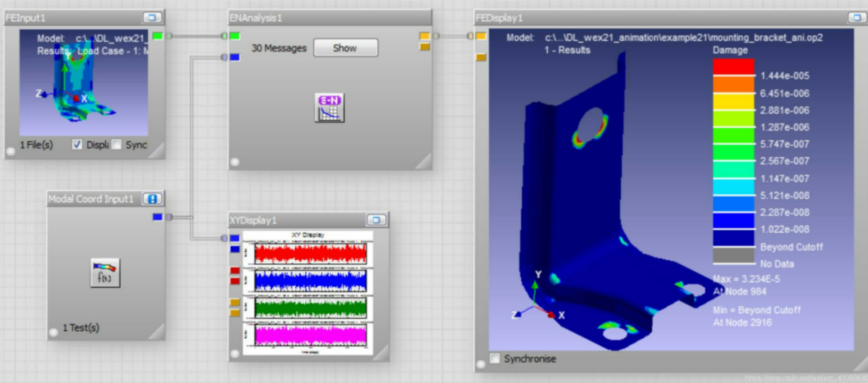868x383 pixels.
Task: Click the XYDisplay1 title bar window button
Action: coord(376,220)
